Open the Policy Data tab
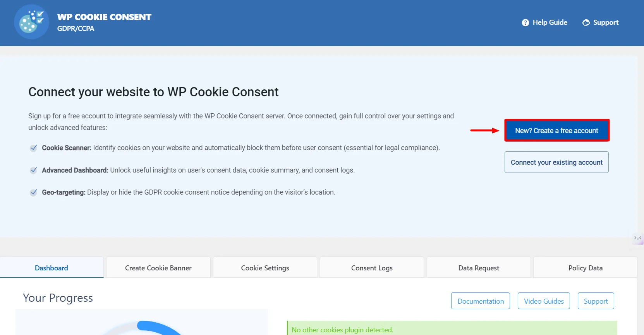 tap(585, 268)
